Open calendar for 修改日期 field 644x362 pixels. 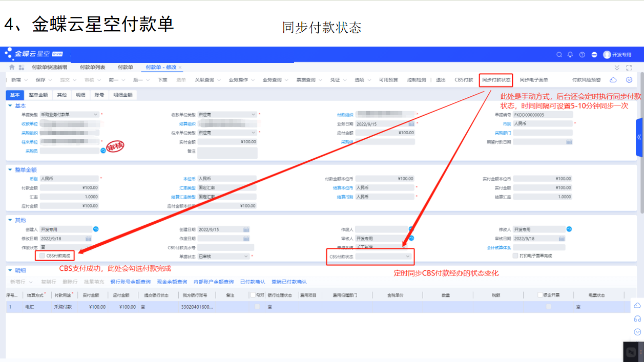click(88, 238)
